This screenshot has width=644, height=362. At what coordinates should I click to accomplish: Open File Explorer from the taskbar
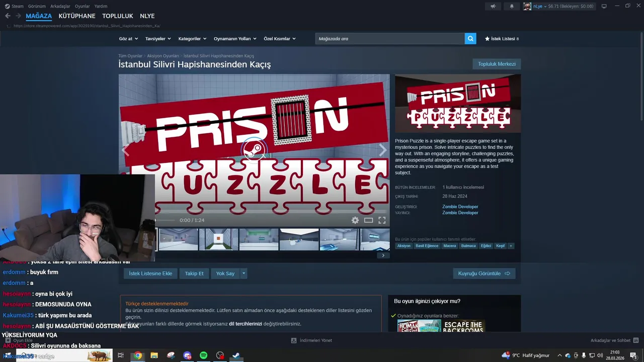tap(154, 355)
